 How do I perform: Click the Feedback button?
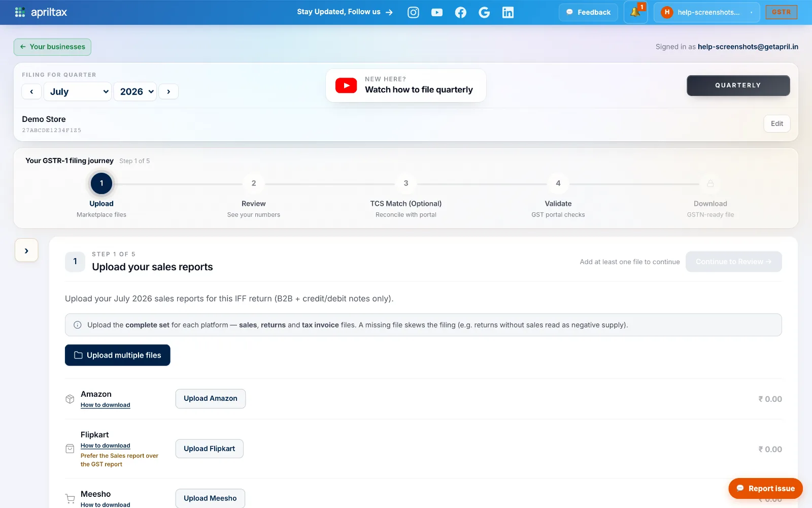coord(588,12)
